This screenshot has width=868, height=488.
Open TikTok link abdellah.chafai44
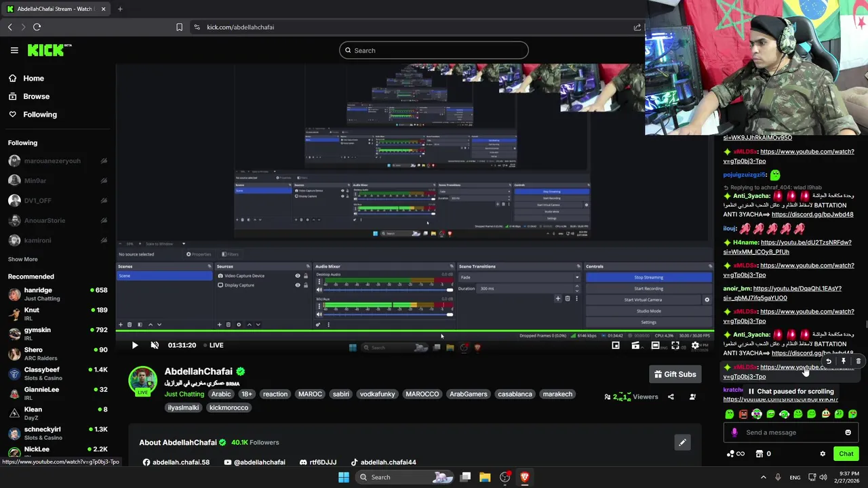(383, 462)
